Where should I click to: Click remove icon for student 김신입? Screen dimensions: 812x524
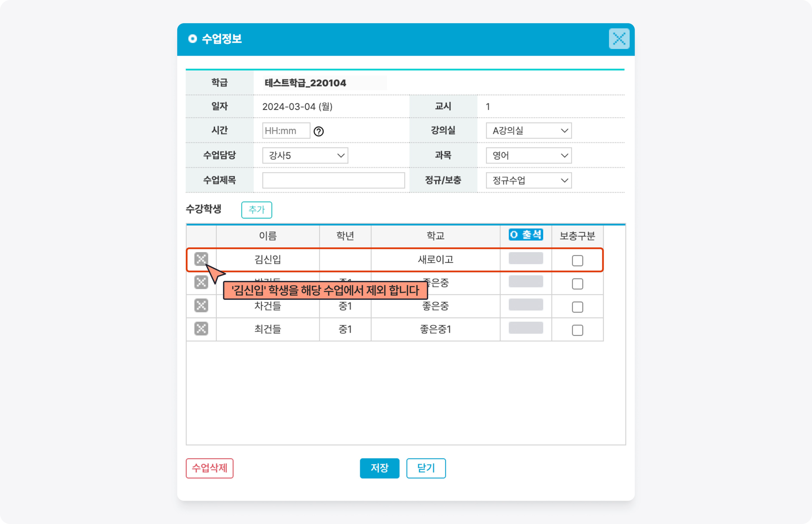tap(201, 259)
